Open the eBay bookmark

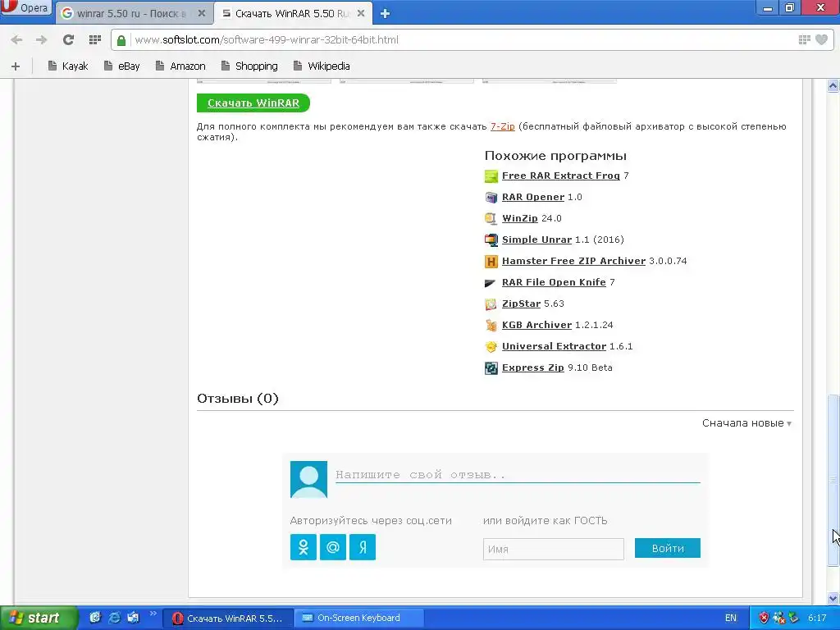tap(121, 66)
